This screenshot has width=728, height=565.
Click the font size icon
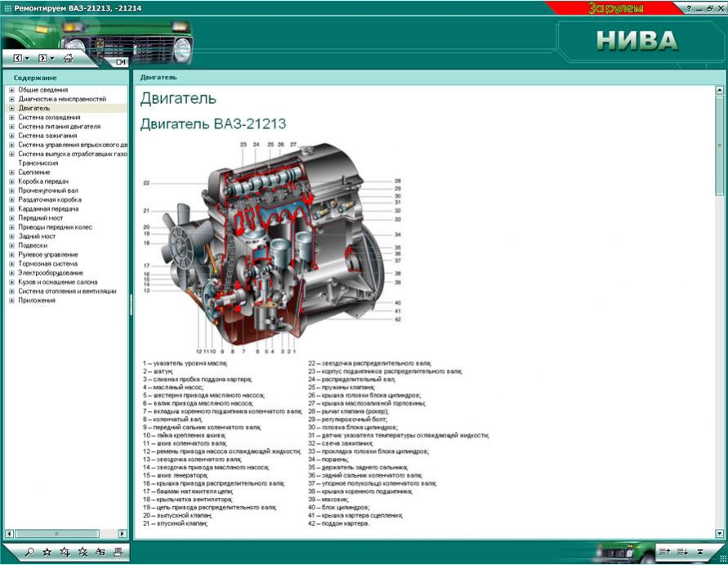tap(100, 552)
